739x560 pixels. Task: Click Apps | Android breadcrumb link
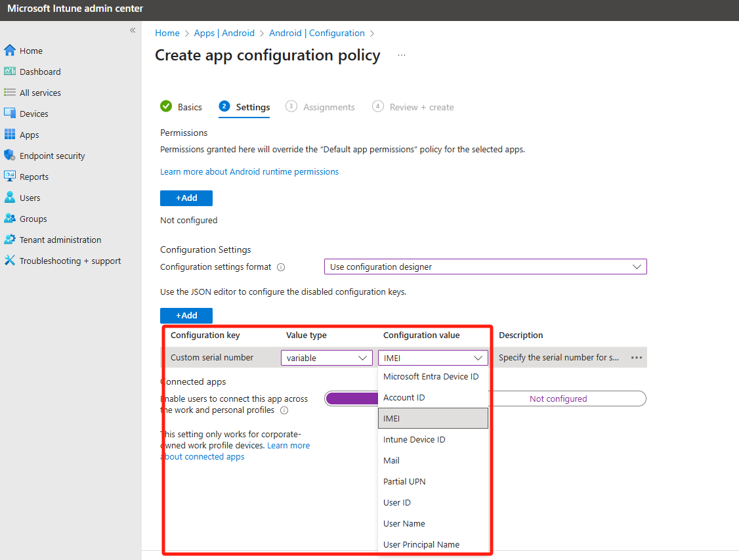(224, 33)
